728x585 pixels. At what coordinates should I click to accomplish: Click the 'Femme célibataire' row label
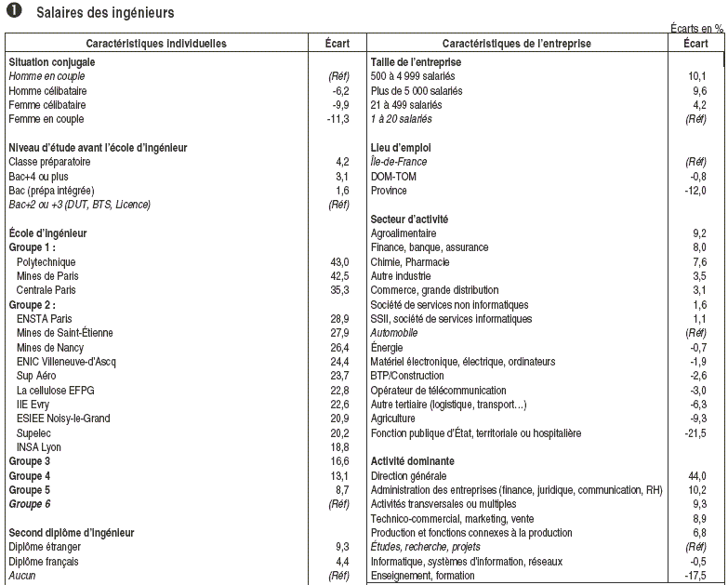pos(46,105)
